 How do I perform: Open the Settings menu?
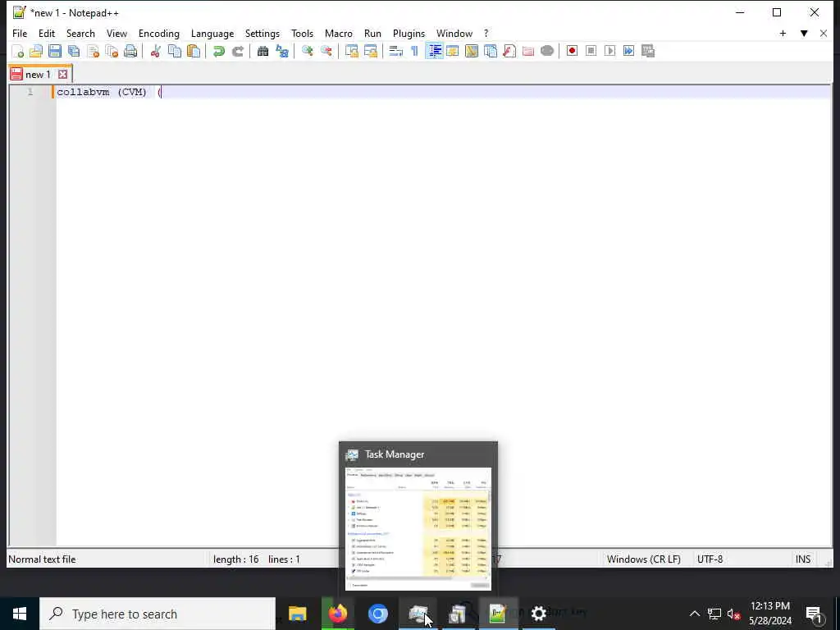pos(262,33)
